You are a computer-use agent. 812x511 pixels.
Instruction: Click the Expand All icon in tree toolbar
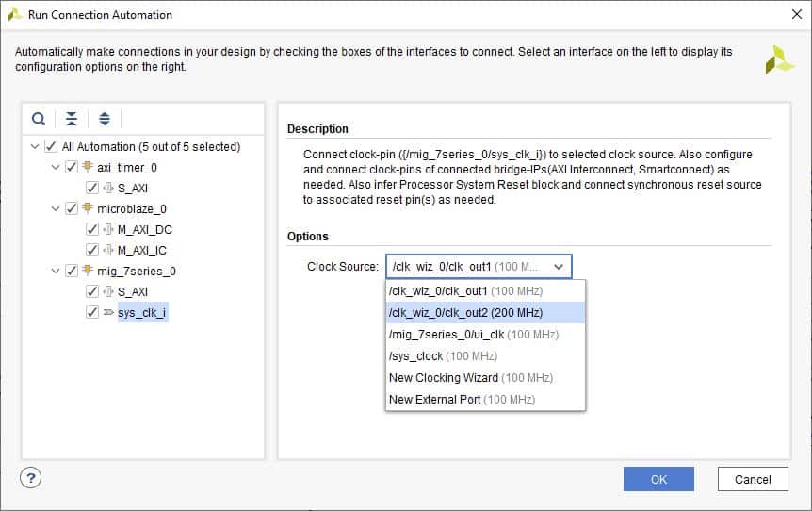105,119
